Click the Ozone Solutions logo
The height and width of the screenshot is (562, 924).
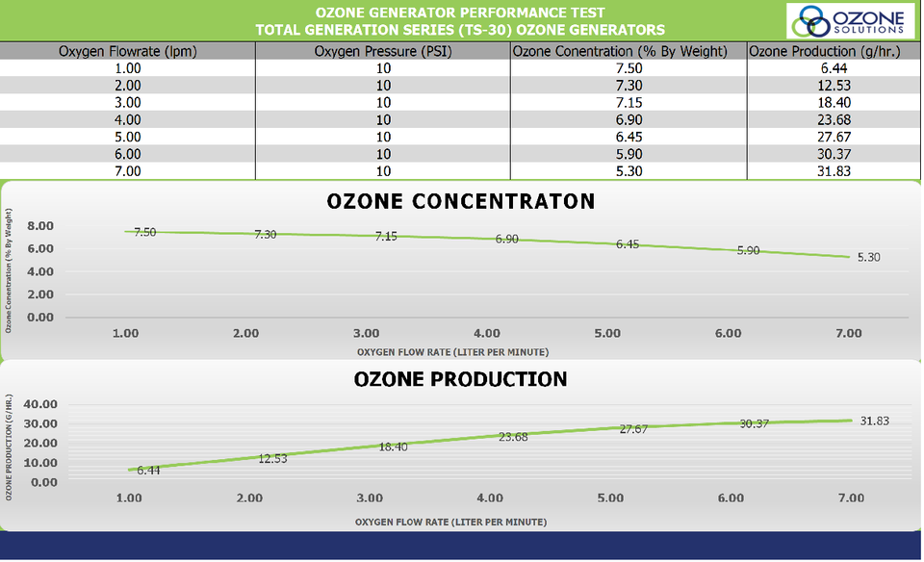point(849,20)
